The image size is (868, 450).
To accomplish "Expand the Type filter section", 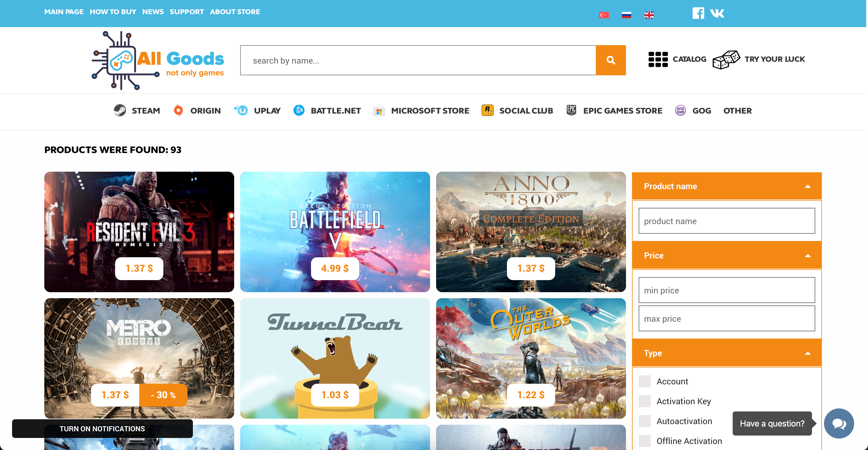I will (726, 352).
